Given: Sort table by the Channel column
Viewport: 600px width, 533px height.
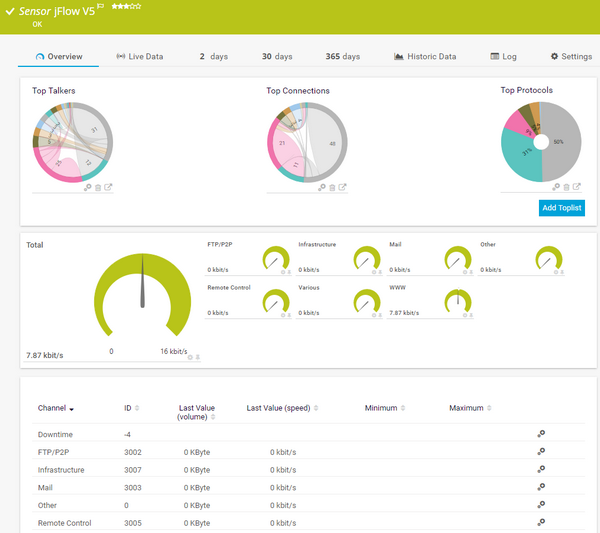Looking at the screenshot, I should pyautogui.click(x=56, y=408).
